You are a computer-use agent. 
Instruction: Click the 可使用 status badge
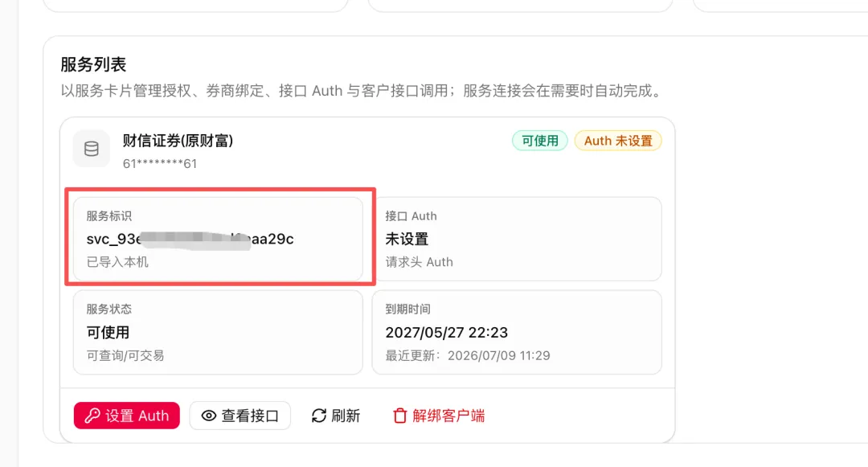pyautogui.click(x=540, y=141)
